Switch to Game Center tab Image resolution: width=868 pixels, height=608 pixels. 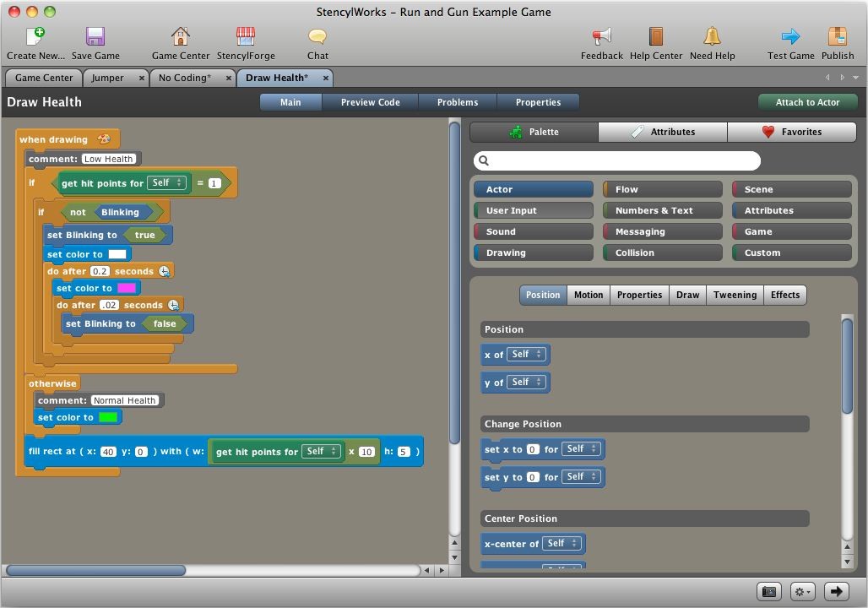[44, 78]
